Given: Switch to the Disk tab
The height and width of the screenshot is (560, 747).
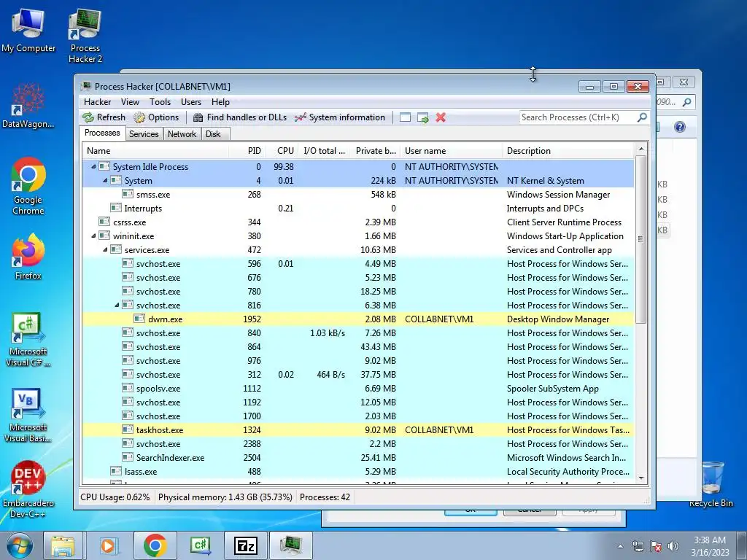Looking at the screenshot, I should [x=213, y=134].
